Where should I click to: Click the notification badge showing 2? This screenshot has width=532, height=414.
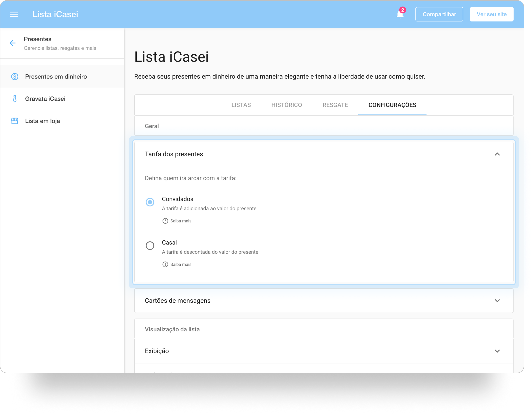[403, 10]
